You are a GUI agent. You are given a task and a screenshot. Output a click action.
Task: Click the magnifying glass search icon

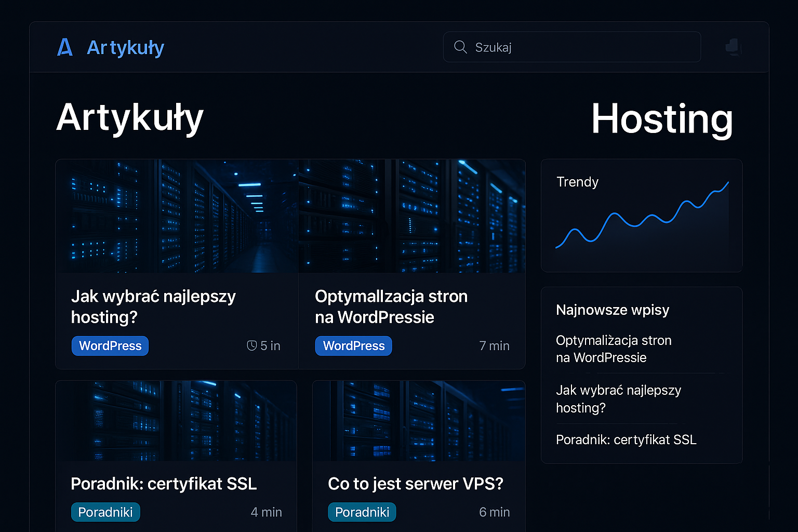(x=460, y=47)
